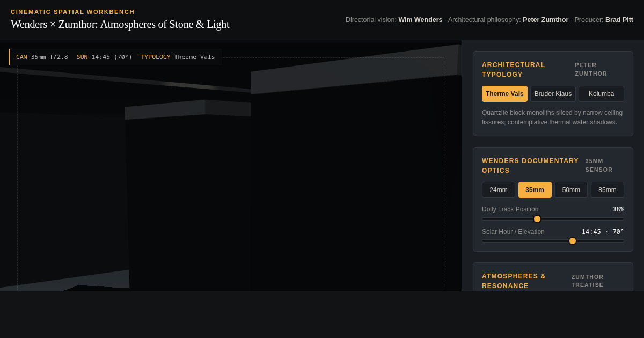This screenshot has height=338, width=644.
Task: Click the TYPOLOGY Therme Vals viewport readout
Action: click(x=178, y=57)
